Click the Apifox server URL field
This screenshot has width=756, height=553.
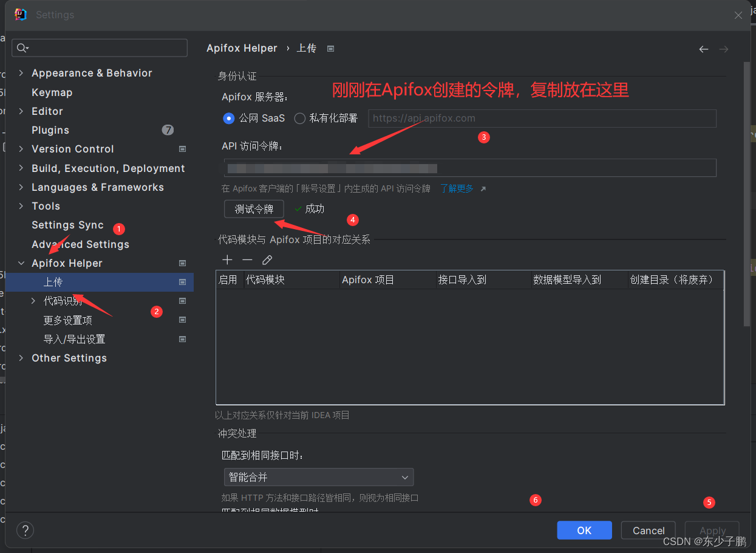point(542,118)
